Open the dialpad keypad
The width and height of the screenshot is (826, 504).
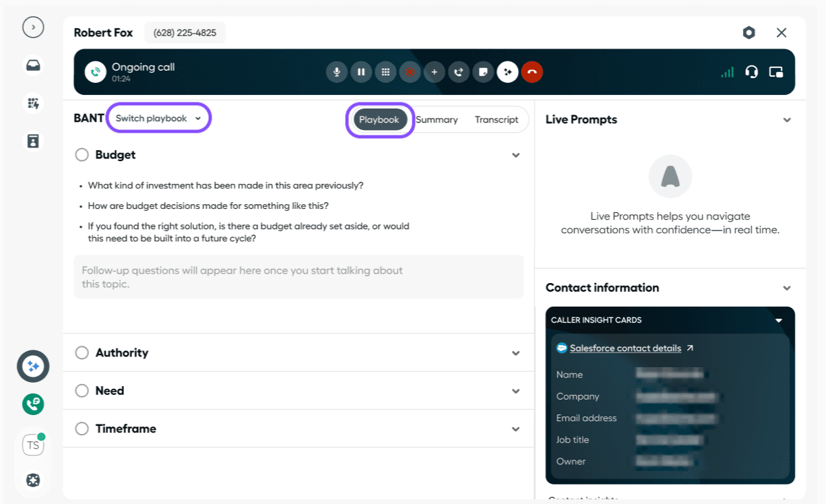[385, 72]
